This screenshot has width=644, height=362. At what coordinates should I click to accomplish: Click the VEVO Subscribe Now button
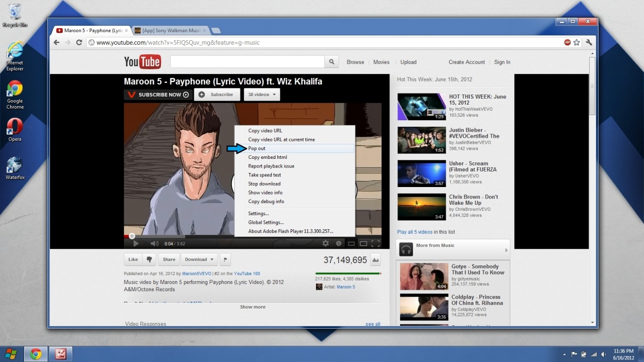[158, 95]
